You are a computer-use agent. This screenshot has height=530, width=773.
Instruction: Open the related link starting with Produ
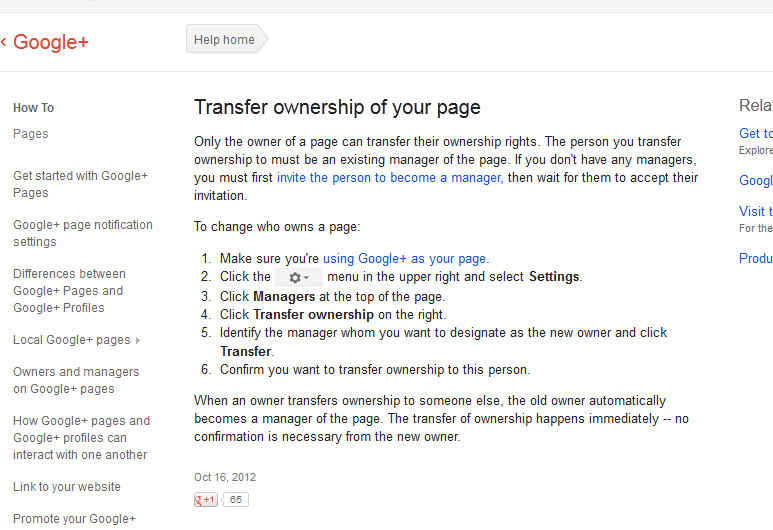(x=755, y=258)
